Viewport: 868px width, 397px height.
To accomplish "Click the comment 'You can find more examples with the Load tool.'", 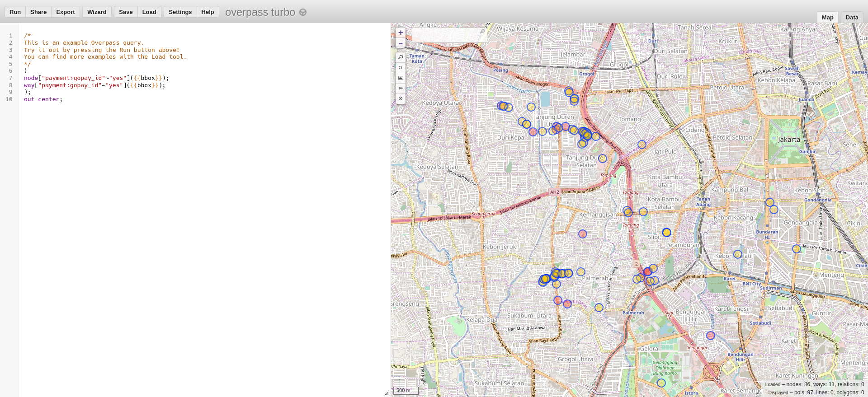I will point(105,57).
